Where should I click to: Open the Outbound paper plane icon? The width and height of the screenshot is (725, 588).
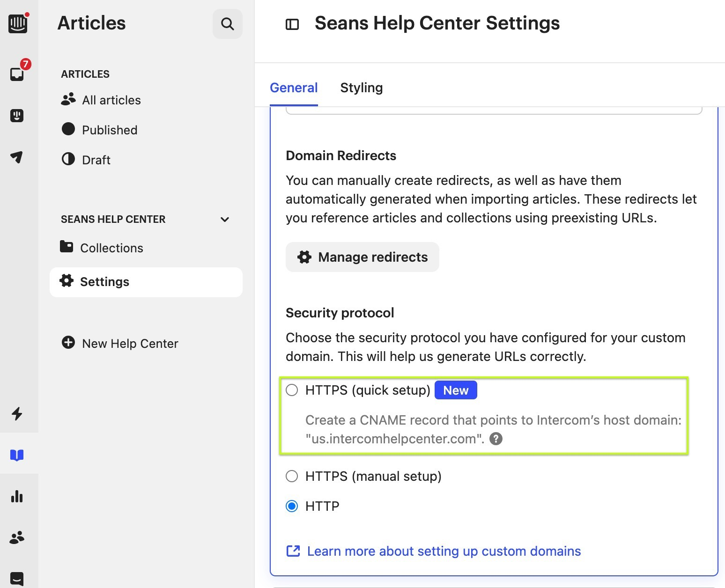click(x=17, y=157)
